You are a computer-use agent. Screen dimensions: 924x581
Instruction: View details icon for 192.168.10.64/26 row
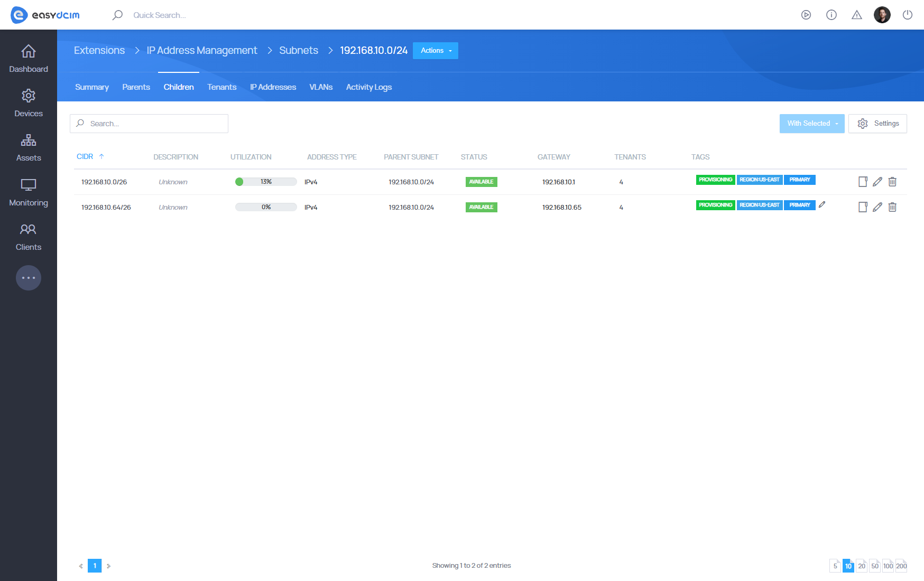point(863,207)
